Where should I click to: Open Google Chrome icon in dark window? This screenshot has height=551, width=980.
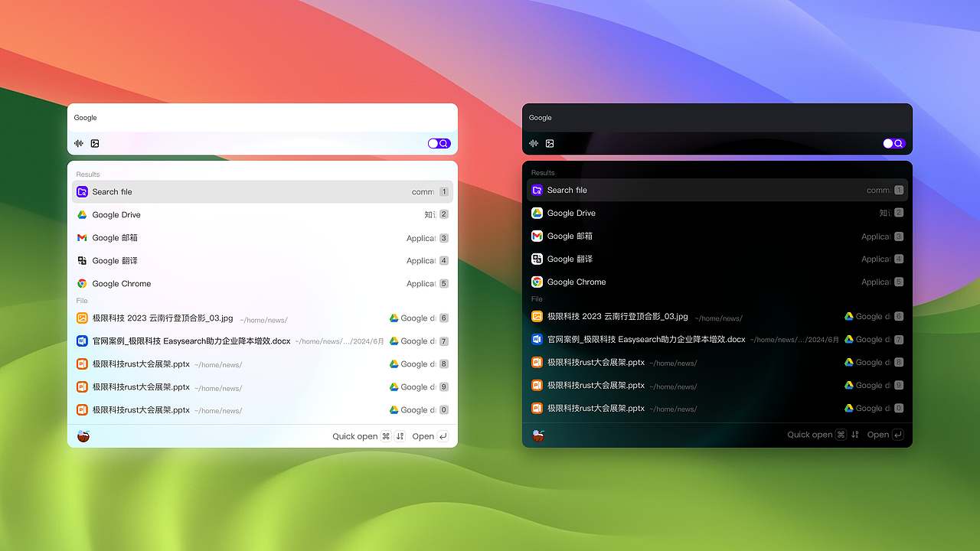pos(537,282)
